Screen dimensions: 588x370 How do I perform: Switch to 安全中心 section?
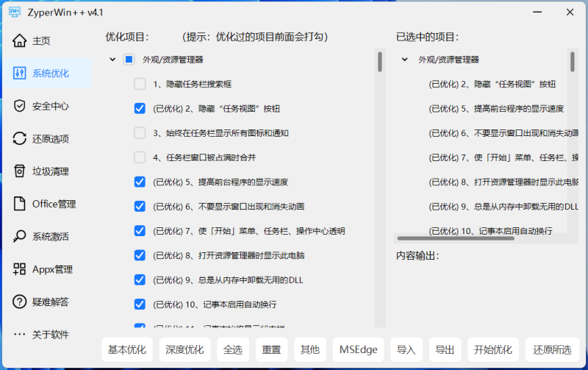[x=50, y=106]
